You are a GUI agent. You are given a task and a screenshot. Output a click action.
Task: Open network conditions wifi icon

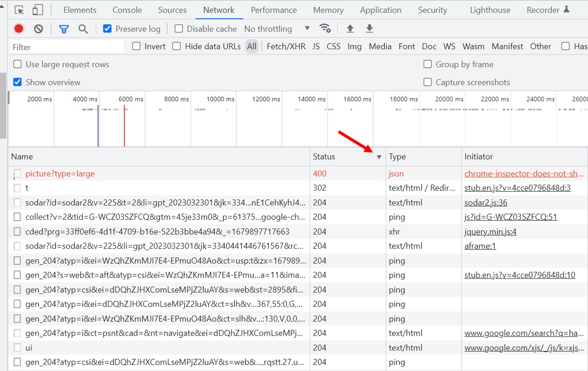point(325,29)
